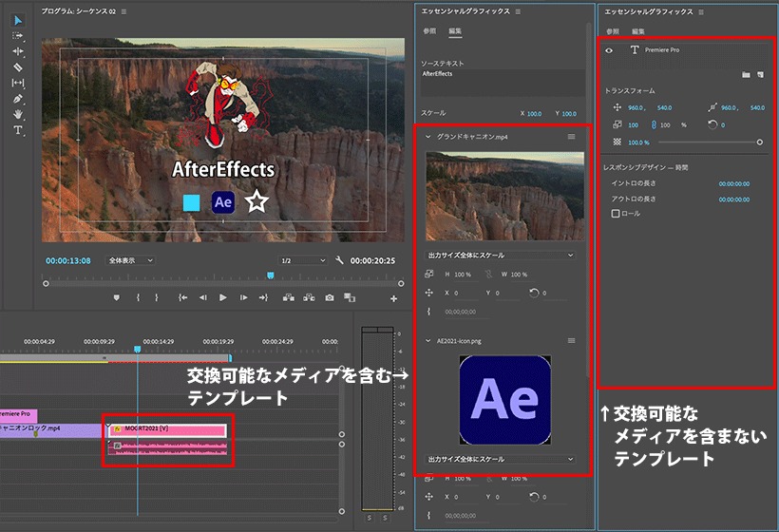Click the グランドキャニオン.mp4 preview thumbnail

point(505,197)
